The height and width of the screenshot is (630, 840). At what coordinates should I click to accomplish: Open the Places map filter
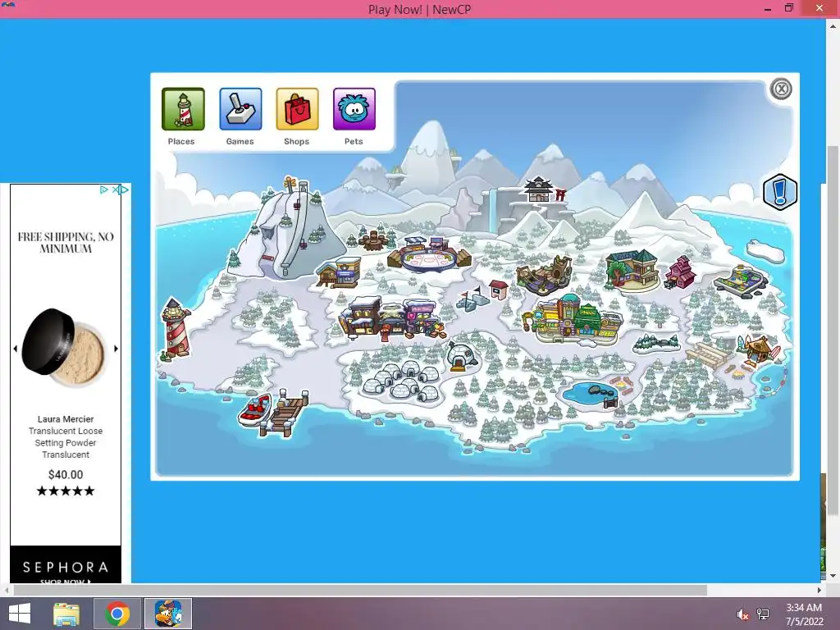[183, 109]
